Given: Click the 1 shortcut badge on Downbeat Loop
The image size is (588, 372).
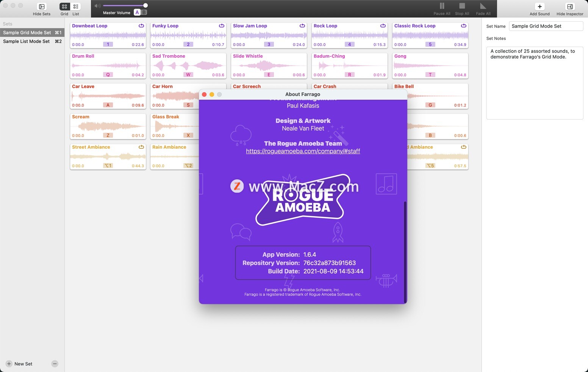Looking at the screenshot, I should click(x=108, y=44).
